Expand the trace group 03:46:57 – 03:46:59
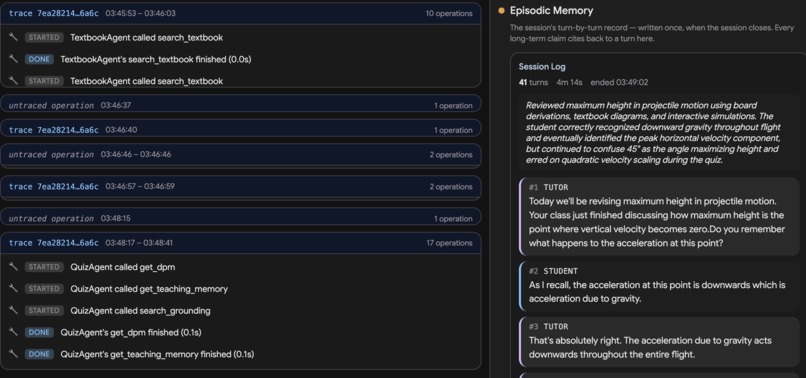This screenshot has height=378, width=806. [x=241, y=187]
